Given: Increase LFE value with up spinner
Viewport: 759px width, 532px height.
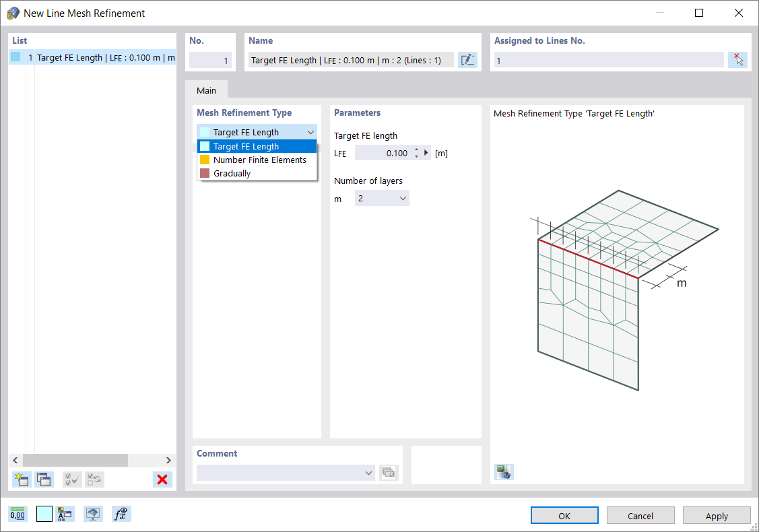Looking at the screenshot, I should [416, 149].
